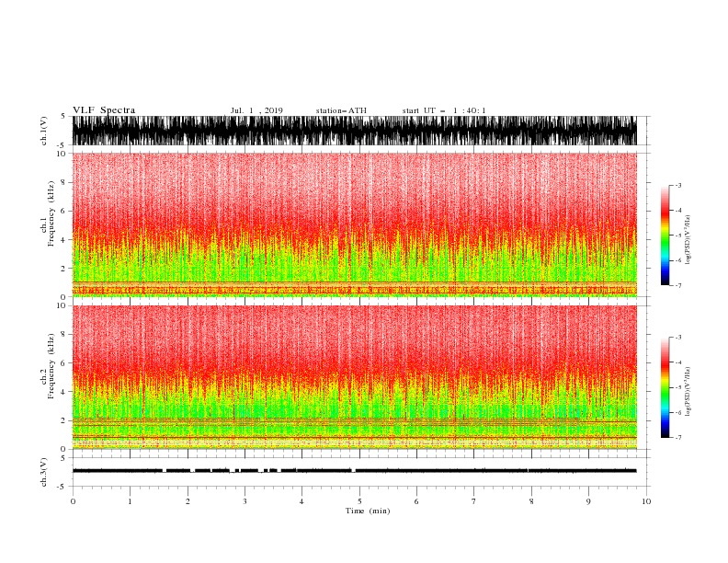The image size is (728, 563).
Task: Click the "ch.1(V)" waveform axis label
Action: coord(44,131)
